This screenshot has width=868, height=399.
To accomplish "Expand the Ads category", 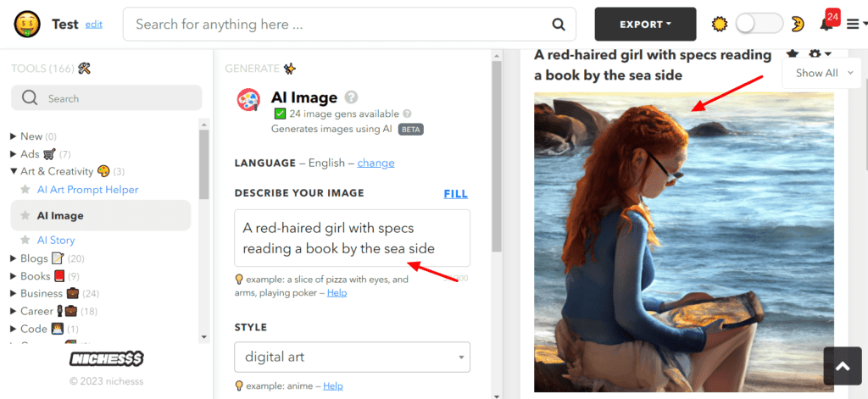I will [x=14, y=154].
